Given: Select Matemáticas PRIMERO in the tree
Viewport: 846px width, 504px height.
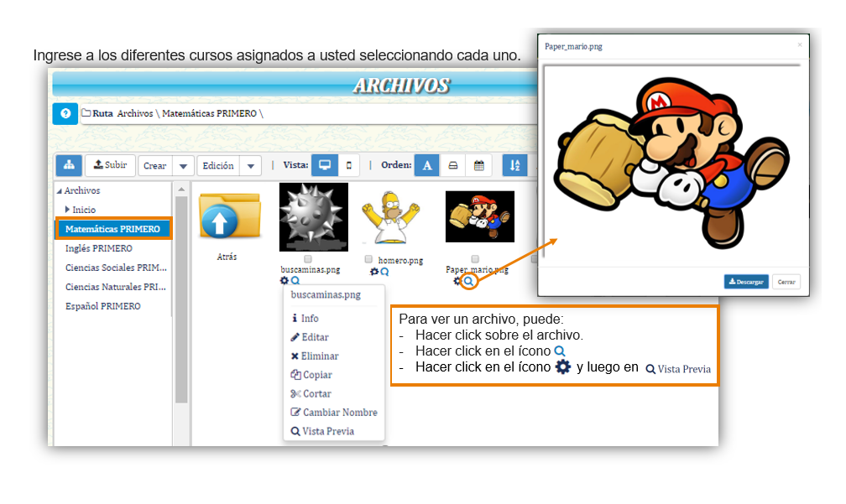Looking at the screenshot, I should 113,229.
